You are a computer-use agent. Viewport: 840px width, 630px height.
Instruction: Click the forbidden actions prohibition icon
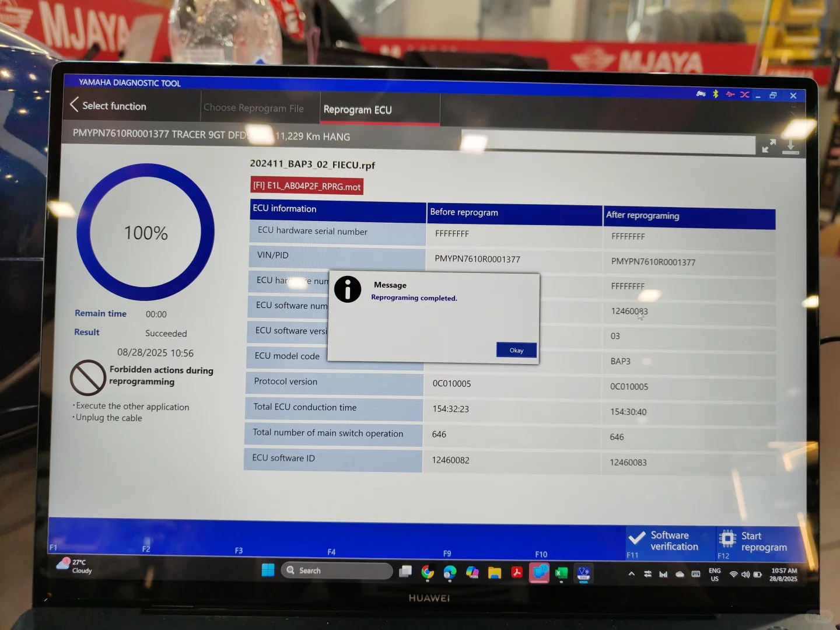pos(87,377)
